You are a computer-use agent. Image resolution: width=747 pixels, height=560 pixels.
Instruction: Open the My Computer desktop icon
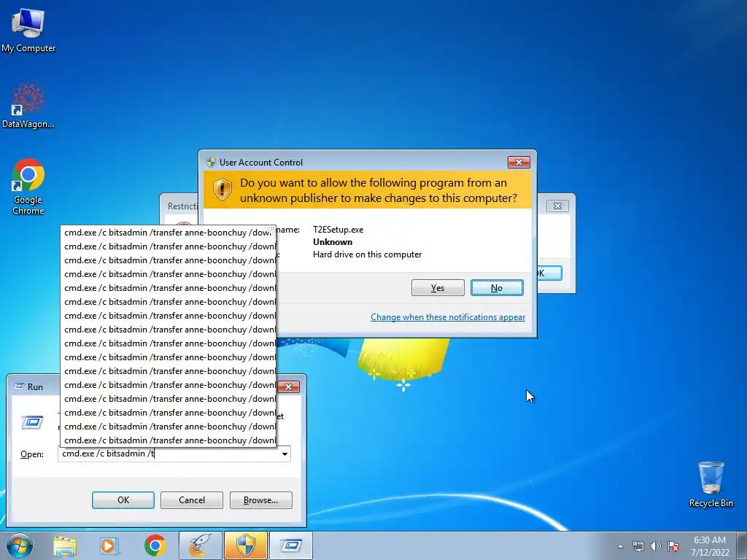(x=28, y=31)
